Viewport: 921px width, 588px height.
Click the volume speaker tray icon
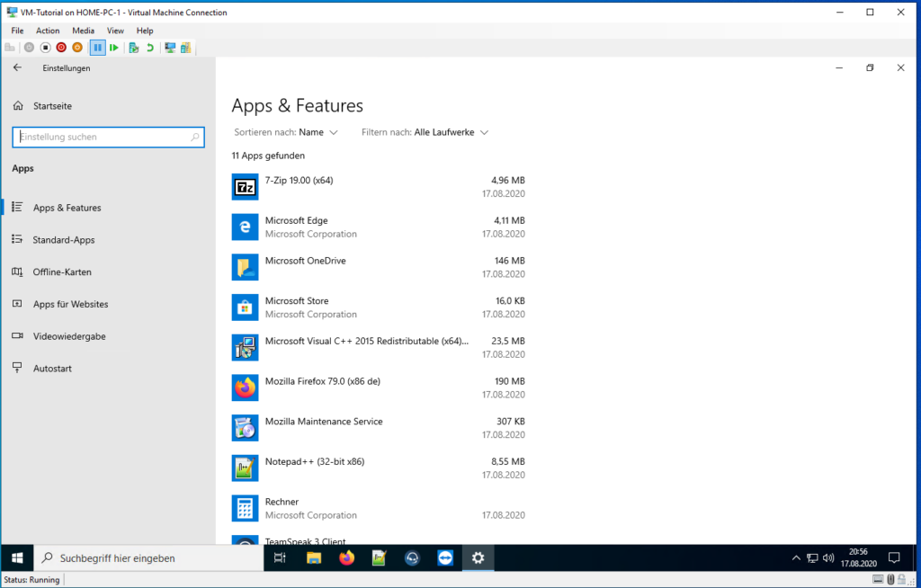[x=828, y=558]
